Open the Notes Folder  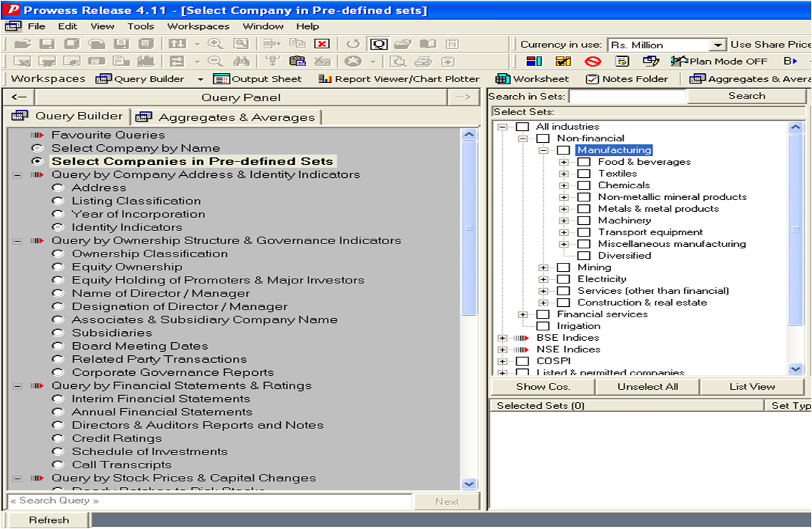pyautogui.click(x=626, y=79)
